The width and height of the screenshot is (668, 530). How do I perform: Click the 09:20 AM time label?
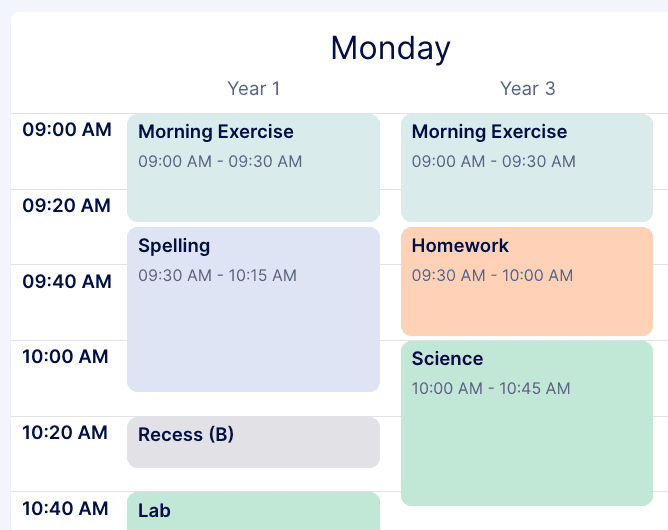[x=67, y=206]
